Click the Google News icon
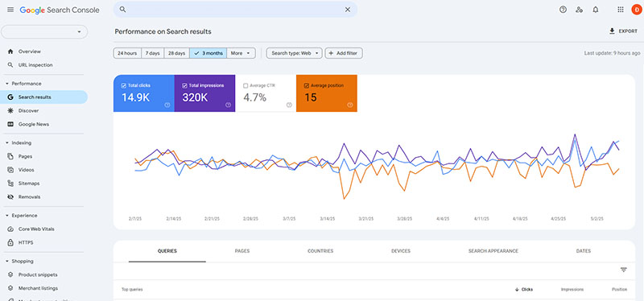644x301 pixels. click(10, 124)
